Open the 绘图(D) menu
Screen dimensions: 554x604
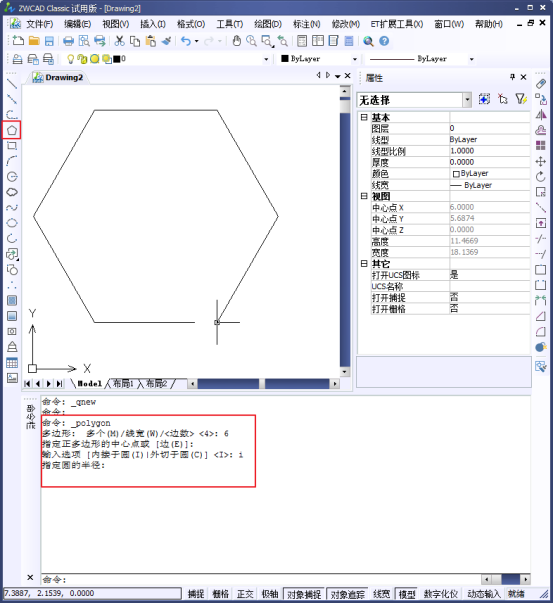click(268, 24)
